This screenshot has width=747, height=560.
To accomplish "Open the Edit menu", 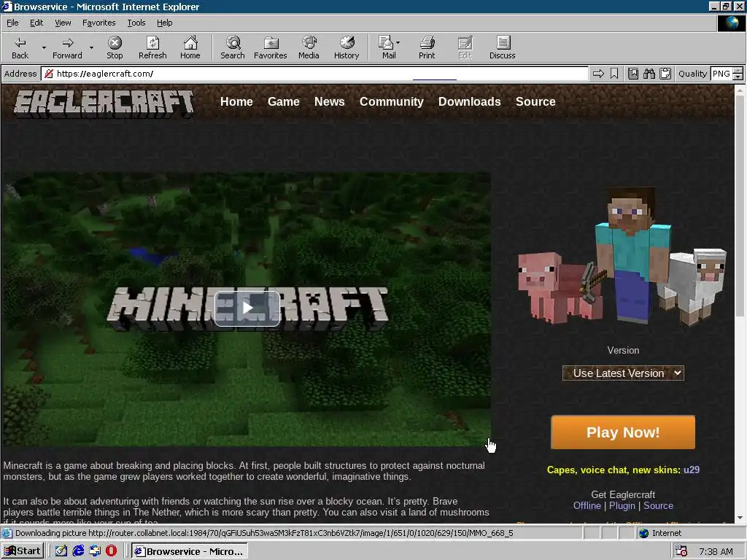I will coord(36,23).
